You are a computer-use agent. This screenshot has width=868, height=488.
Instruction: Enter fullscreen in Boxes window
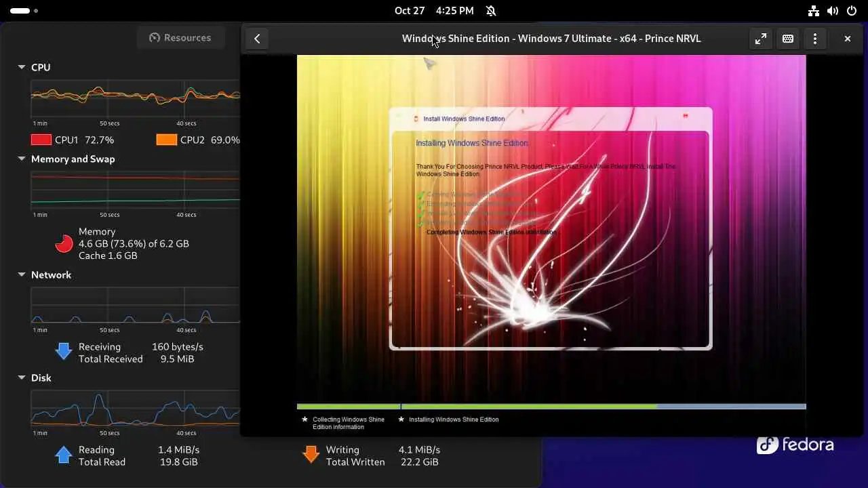[x=761, y=39]
